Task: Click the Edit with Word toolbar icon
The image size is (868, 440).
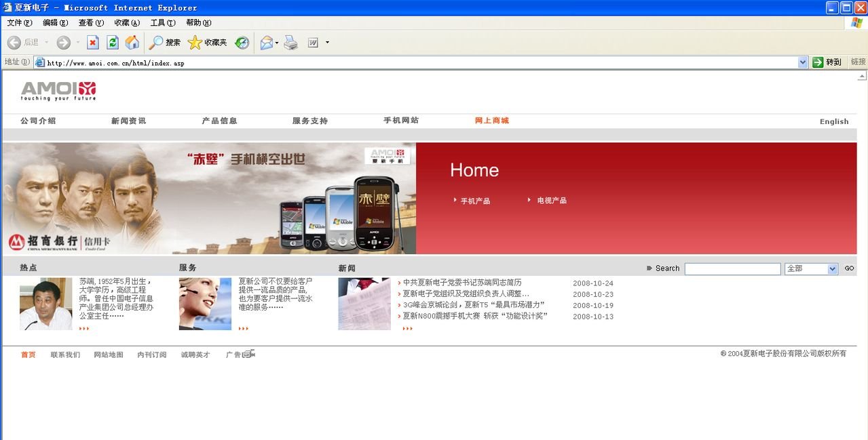Action: point(313,43)
